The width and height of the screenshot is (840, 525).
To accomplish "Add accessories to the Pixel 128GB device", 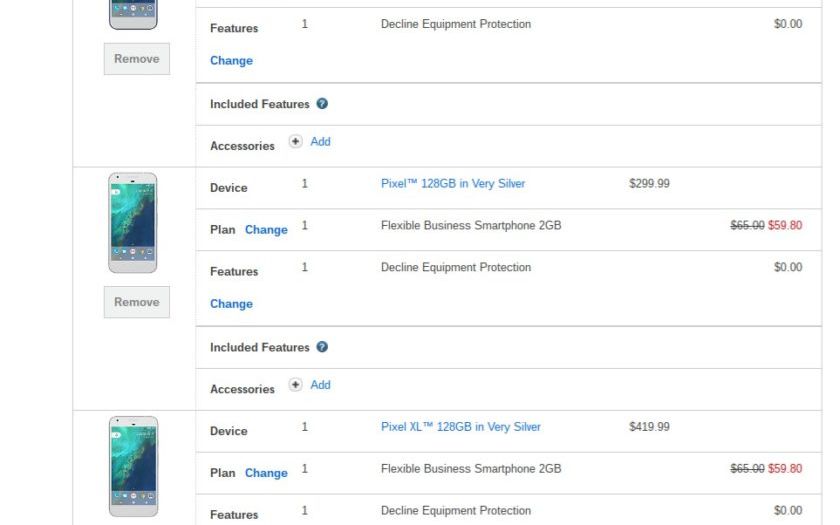I will point(320,385).
